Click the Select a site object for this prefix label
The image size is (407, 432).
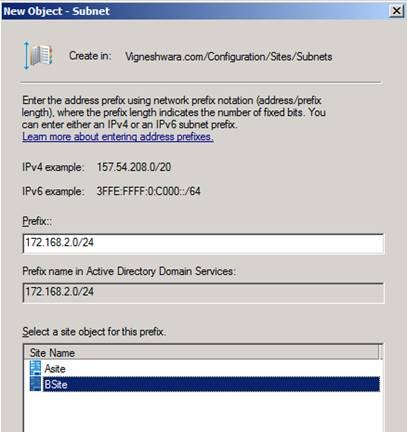[x=94, y=332]
